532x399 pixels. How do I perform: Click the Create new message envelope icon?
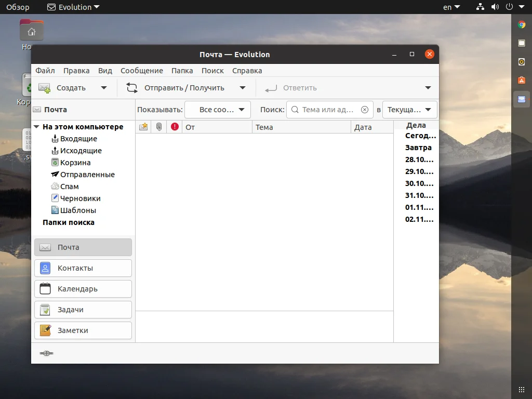click(x=45, y=88)
